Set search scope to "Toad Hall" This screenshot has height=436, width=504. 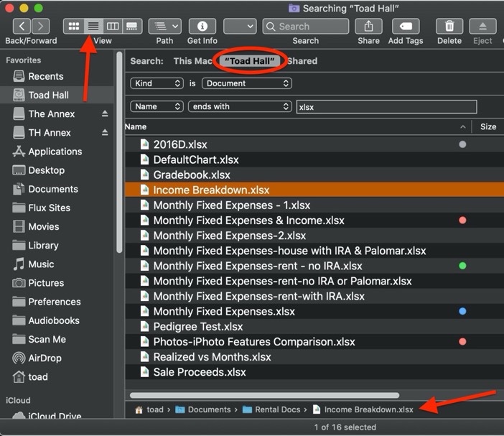[x=250, y=61]
